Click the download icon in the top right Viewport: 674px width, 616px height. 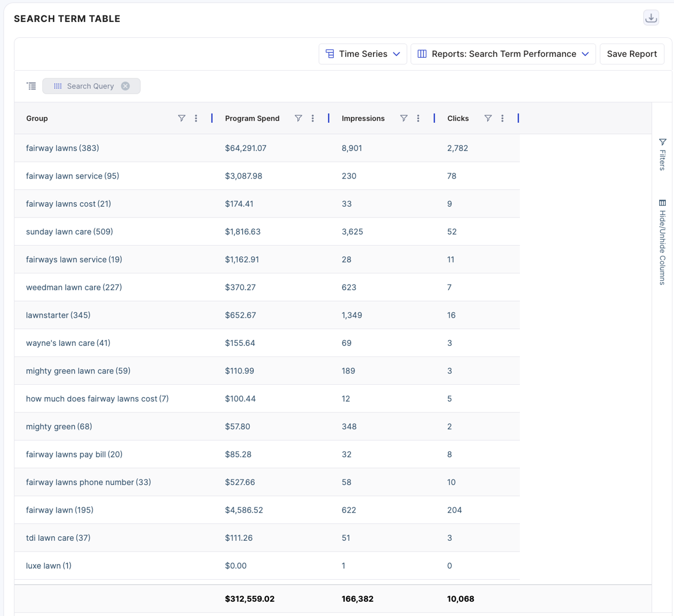click(x=651, y=18)
